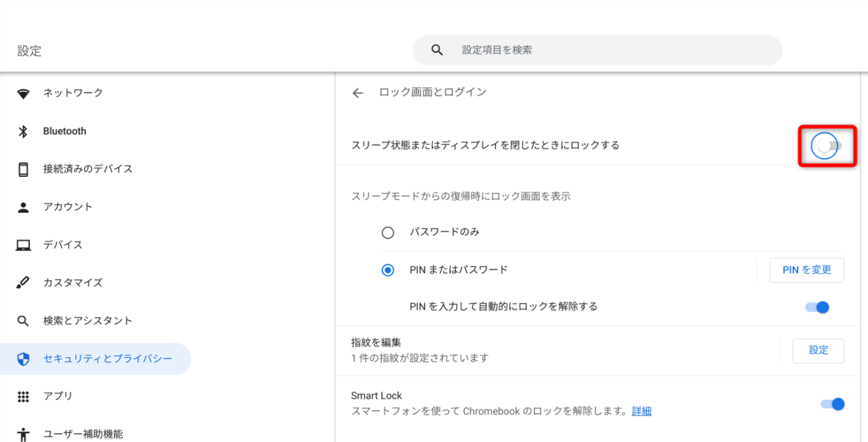The image size is (868, 442).
Task: Select the connected devices phone icon
Action: pos(24,169)
